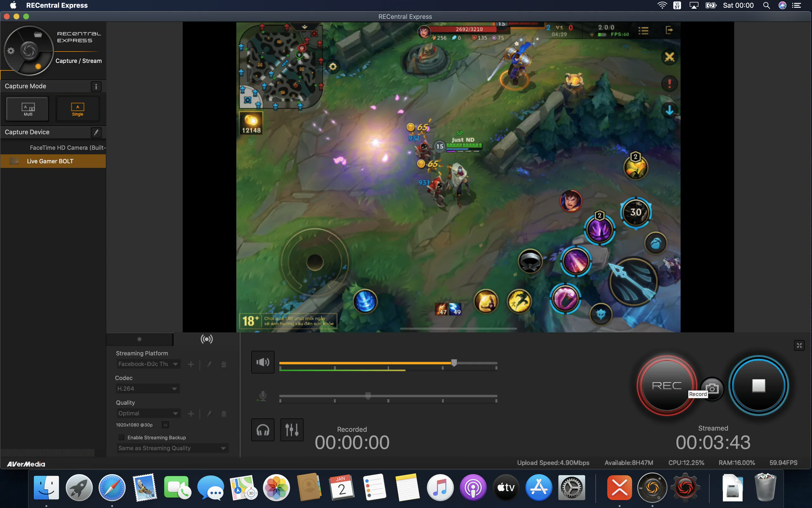Open resolution details next to 1920x1080

pos(165,425)
